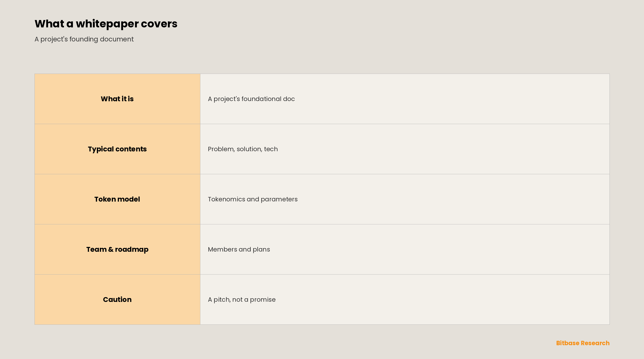Image resolution: width=644 pixels, height=359 pixels.
Task: Select the 'Team & roadmap' label cell
Action: pos(117,249)
